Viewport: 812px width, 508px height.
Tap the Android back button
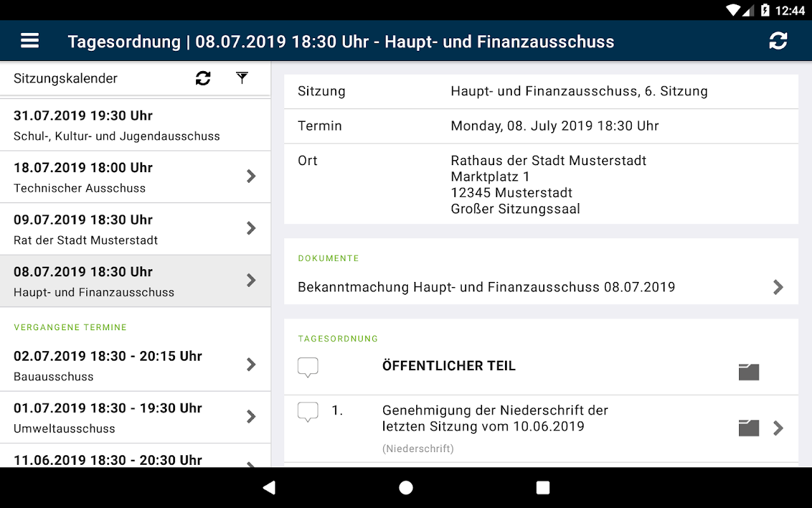pyautogui.click(x=270, y=488)
